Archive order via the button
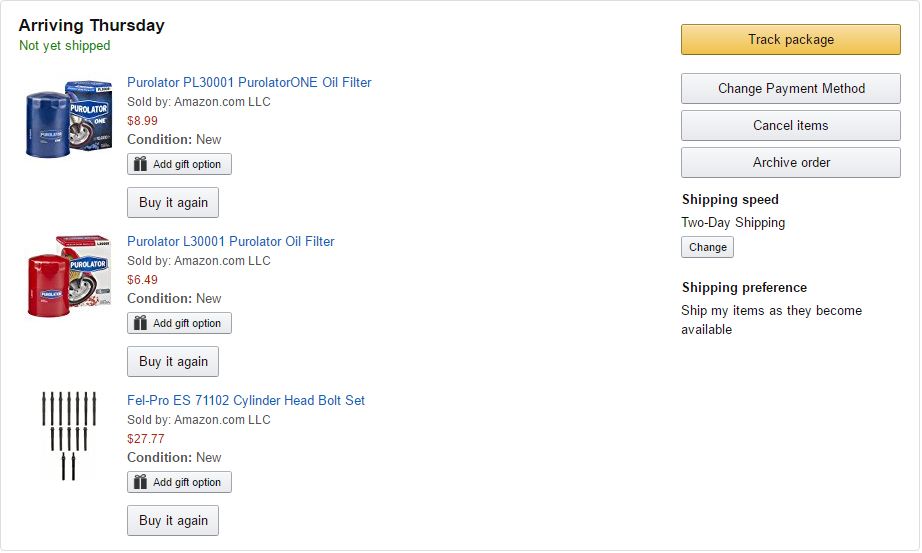Image resolution: width=922 pixels, height=553 pixels. [790, 162]
